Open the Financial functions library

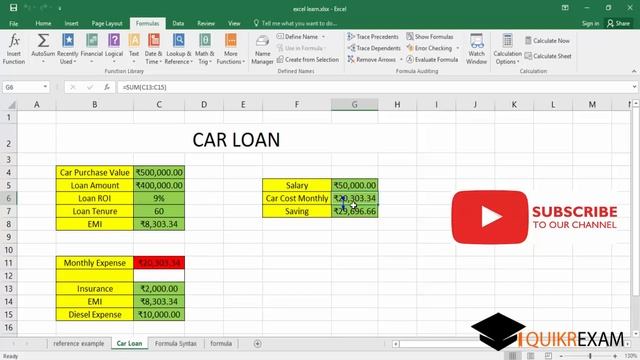[91, 49]
